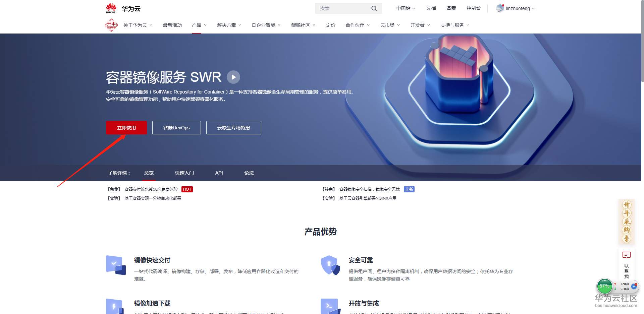Click the 镜像快速交付 feature icon
This screenshot has height=314, width=644.
pyautogui.click(x=116, y=265)
